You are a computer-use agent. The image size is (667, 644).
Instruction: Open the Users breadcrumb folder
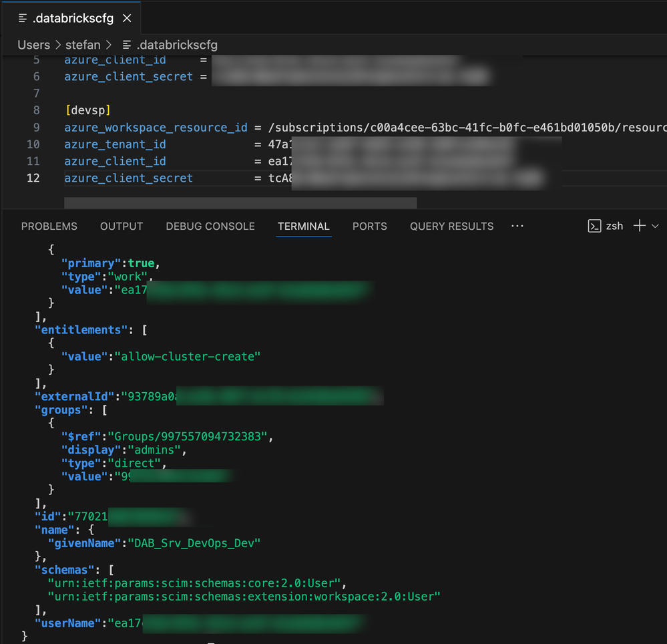click(33, 45)
